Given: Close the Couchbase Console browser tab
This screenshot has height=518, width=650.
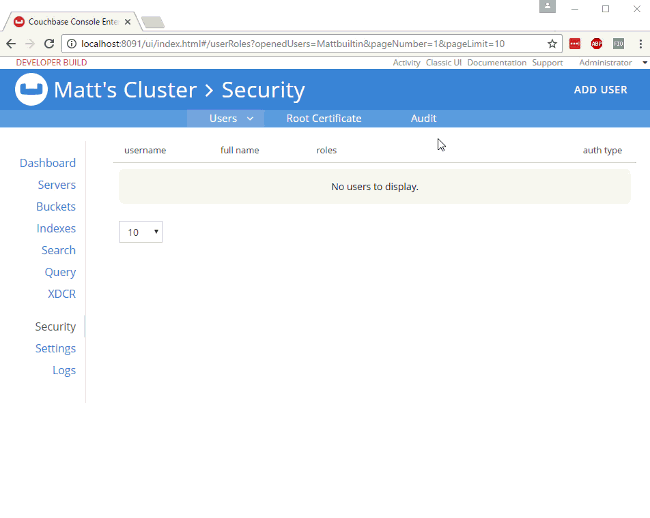Looking at the screenshot, I should pyautogui.click(x=127, y=21).
